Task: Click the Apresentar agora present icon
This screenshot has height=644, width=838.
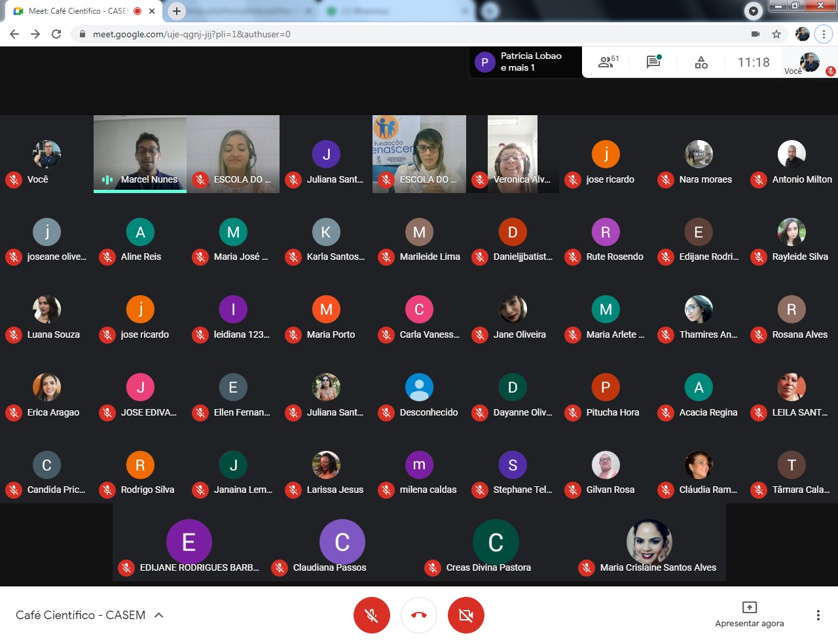Action: pyautogui.click(x=749, y=607)
